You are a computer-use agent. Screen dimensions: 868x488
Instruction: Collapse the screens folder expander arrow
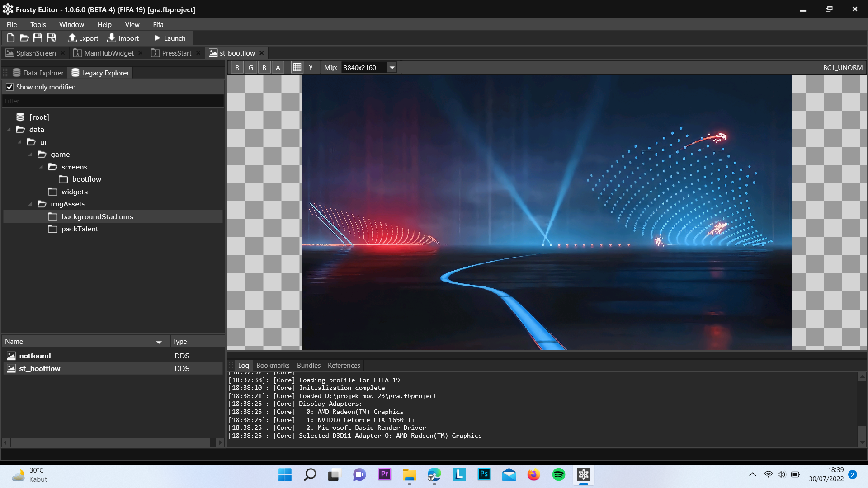pos(41,167)
